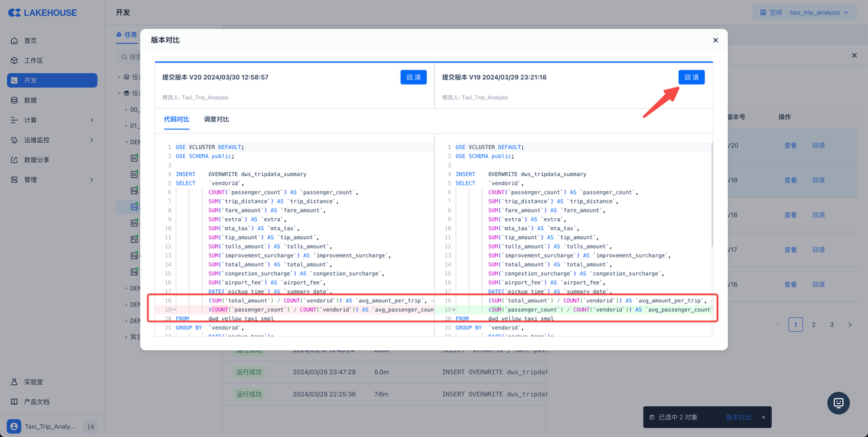Expand the 计算 submenu arrow
Viewport: 868px width, 437px height.
92,121
